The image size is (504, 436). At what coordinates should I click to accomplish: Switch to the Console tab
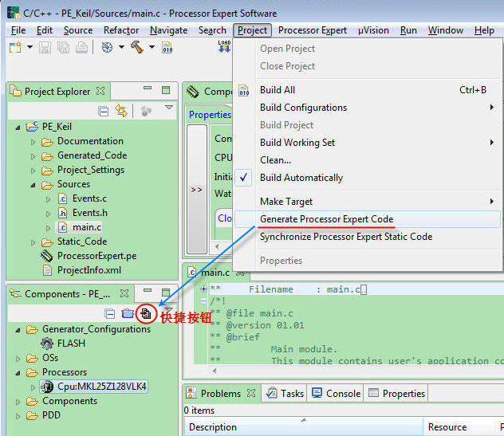coord(337,393)
